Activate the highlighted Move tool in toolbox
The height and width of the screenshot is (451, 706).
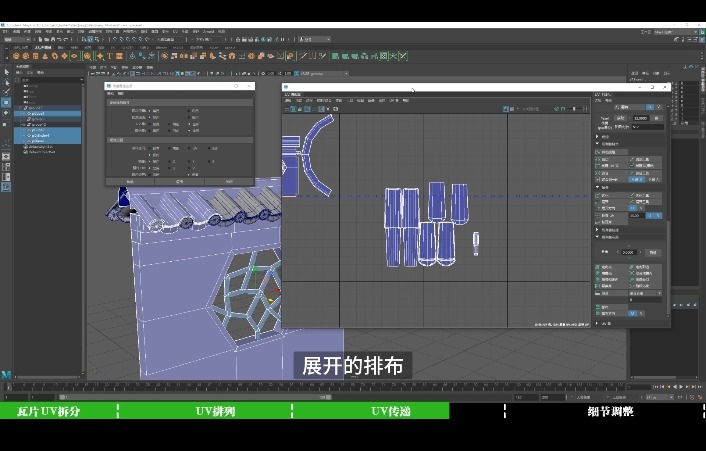pyautogui.click(x=6, y=103)
